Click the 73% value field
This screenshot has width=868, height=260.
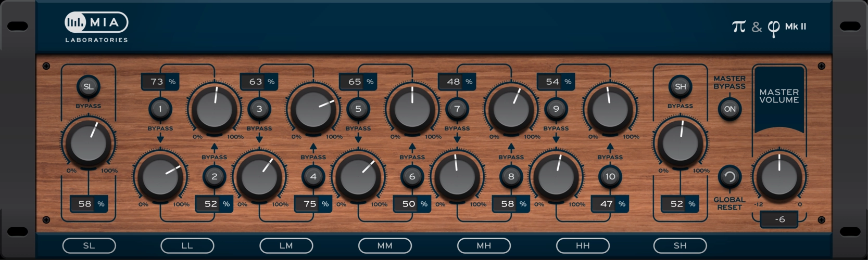160,82
